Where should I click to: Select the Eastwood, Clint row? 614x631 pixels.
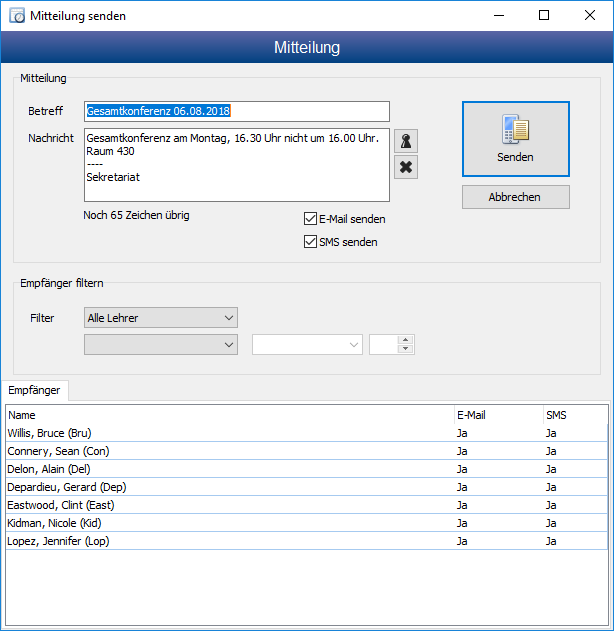coord(58,505)
